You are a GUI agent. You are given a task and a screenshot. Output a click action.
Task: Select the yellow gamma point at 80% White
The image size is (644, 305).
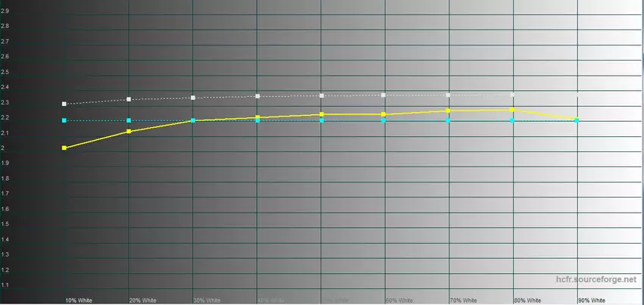(x=512, y=110)
